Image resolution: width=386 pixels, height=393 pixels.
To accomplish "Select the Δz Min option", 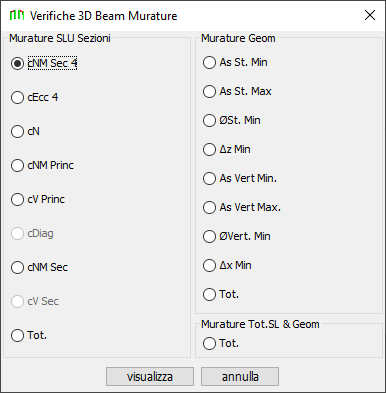I will (x=227, y=149).
